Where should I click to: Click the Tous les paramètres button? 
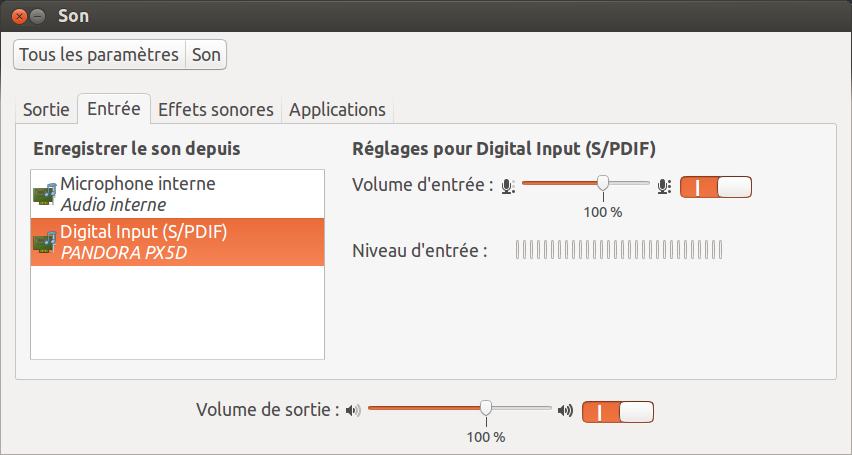99,55
